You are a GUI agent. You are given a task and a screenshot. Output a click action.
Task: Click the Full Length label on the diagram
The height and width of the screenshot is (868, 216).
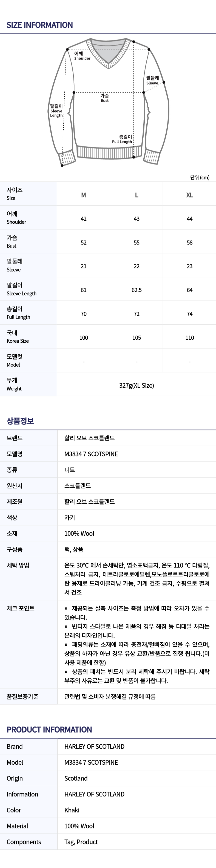pyautogui.click(x=122, y=139)
